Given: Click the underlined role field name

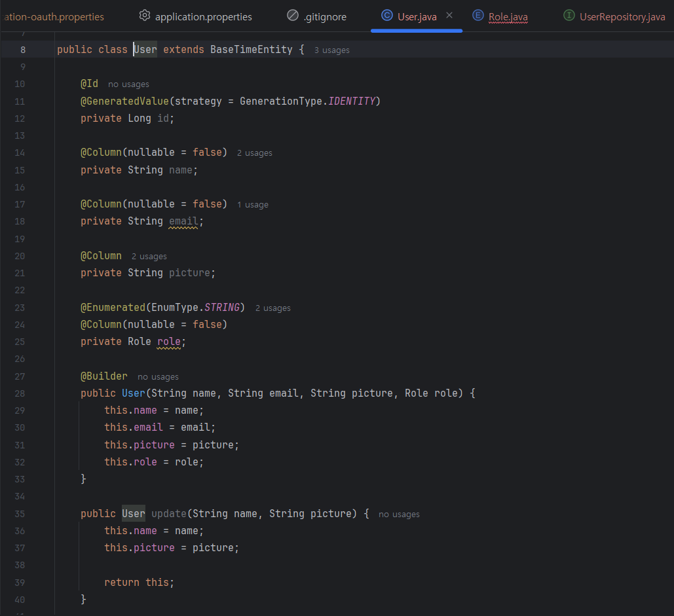Looking at the screenshot, I should tap(169, 342).
